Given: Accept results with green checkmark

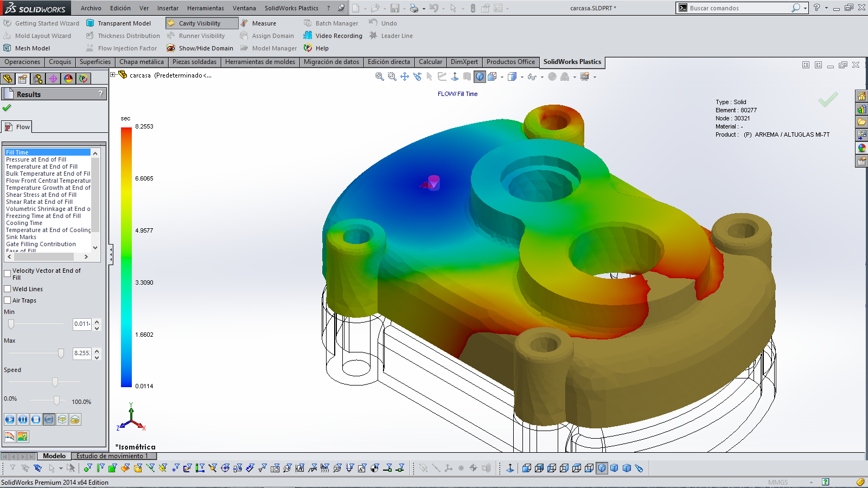Looking at the screenshot, I should pyautogui.click(x=7, y=108).
